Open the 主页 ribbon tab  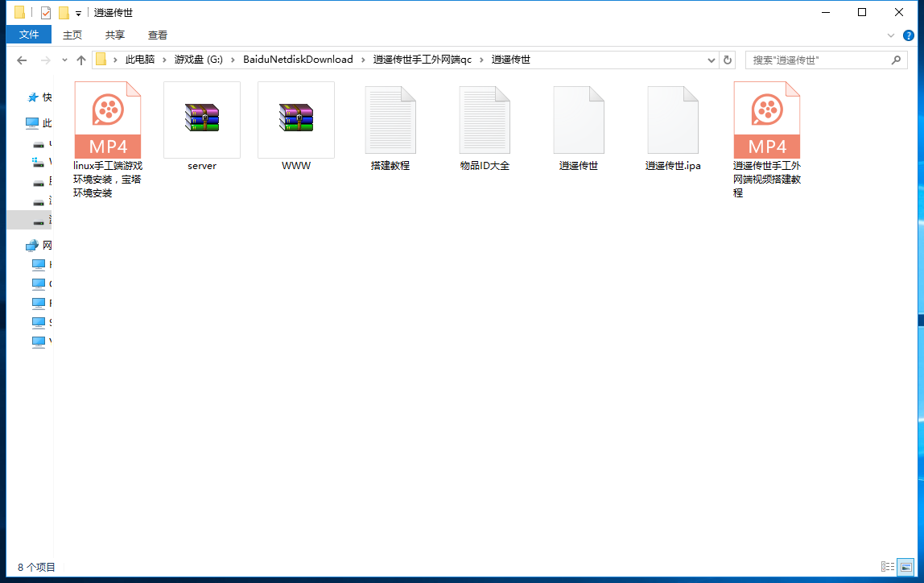(72, 35)
